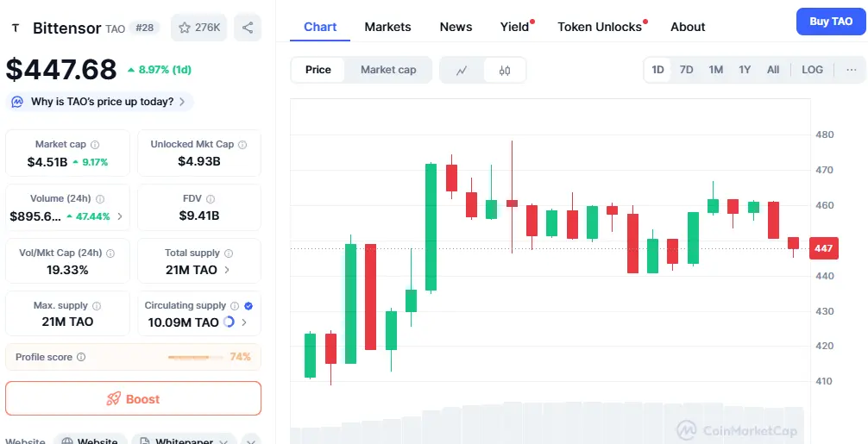Toggle chart to Market cap view

point(388,70)
